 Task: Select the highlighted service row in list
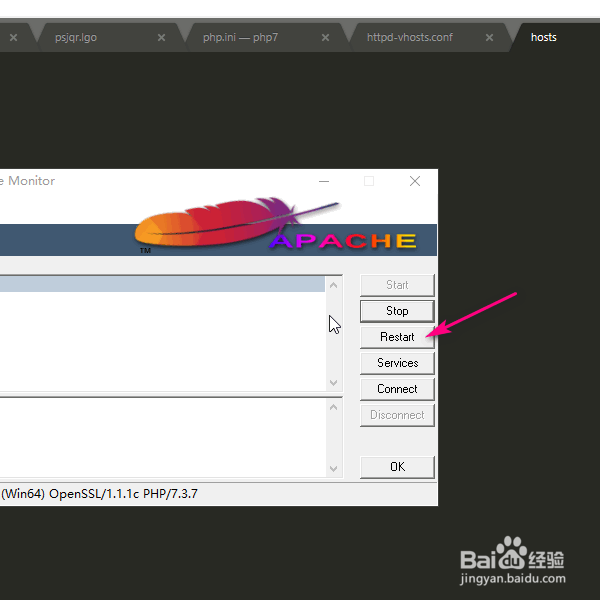click(162, 284)
